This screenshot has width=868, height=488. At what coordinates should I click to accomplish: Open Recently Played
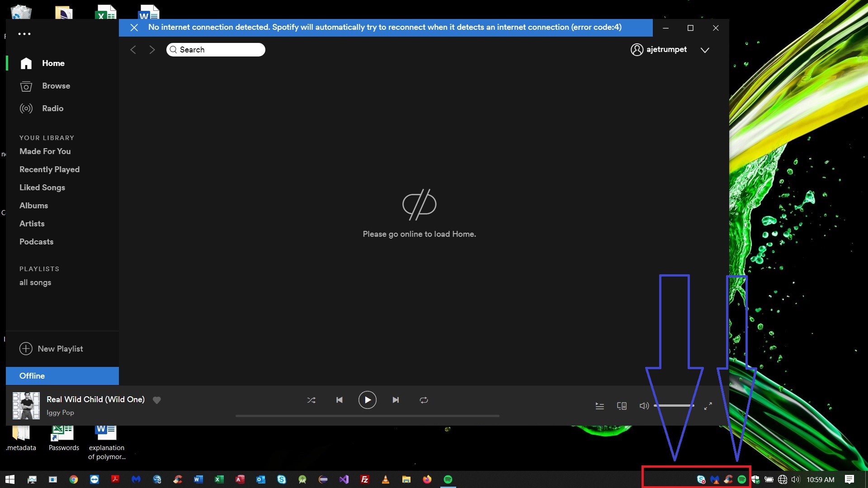[49, 169]
